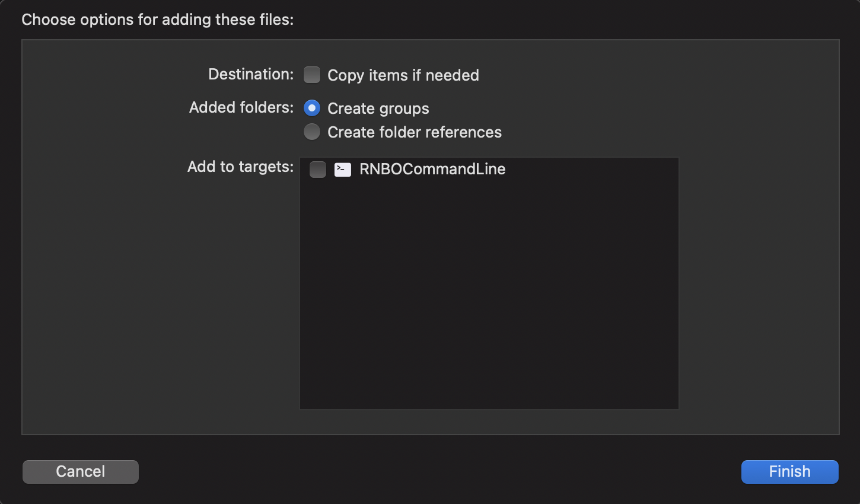
Task: Check the RNBOCommandLine target checkbox
Action: [x=317, y=169]
